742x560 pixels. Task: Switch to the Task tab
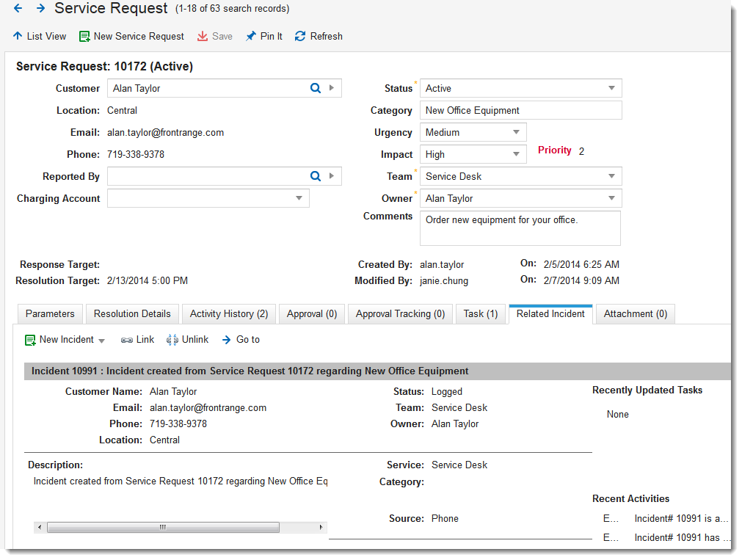pyautogui.click(x=481, y=313)
